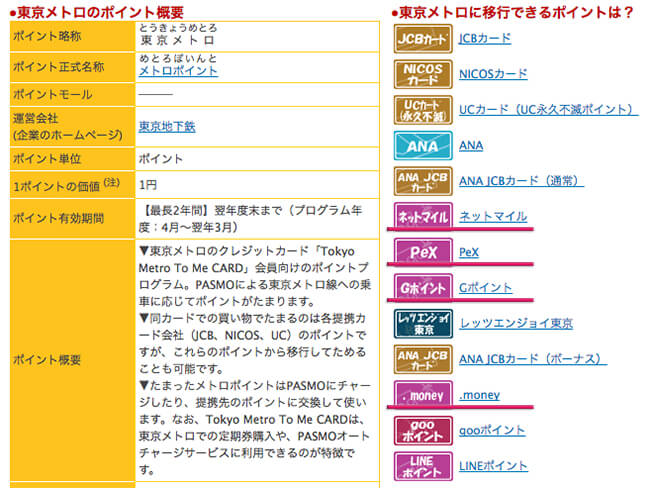Click the dark レッツエンジョイ東京 badge icon
The image size is (650, 488).
pos(423,323)
